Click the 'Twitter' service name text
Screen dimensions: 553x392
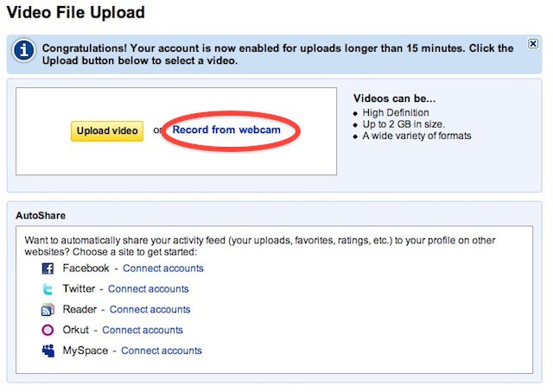[79, 288]
